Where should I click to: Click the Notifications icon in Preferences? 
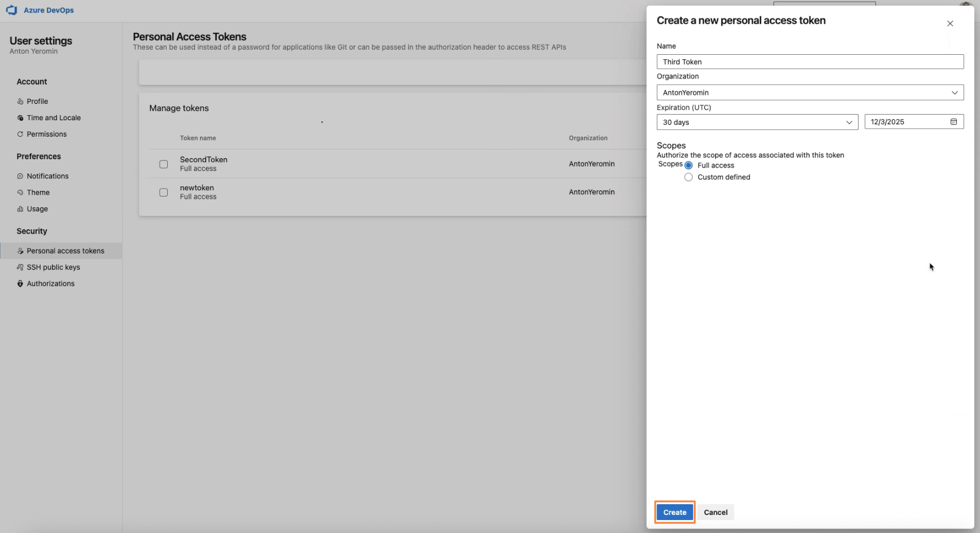tap(20, 176)
